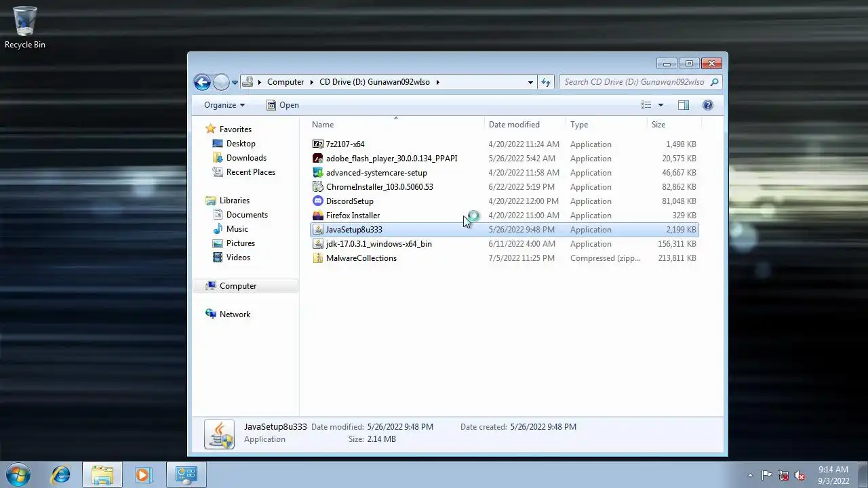Image resolution: width=868 pixels, height=488 pixels.
Task: Open the Pictures library
Action: tap(241, 243)
